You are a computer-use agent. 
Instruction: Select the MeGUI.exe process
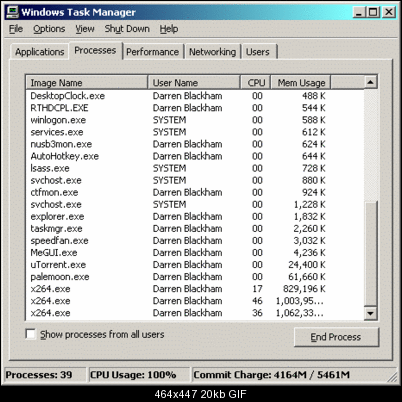point(195,253)
